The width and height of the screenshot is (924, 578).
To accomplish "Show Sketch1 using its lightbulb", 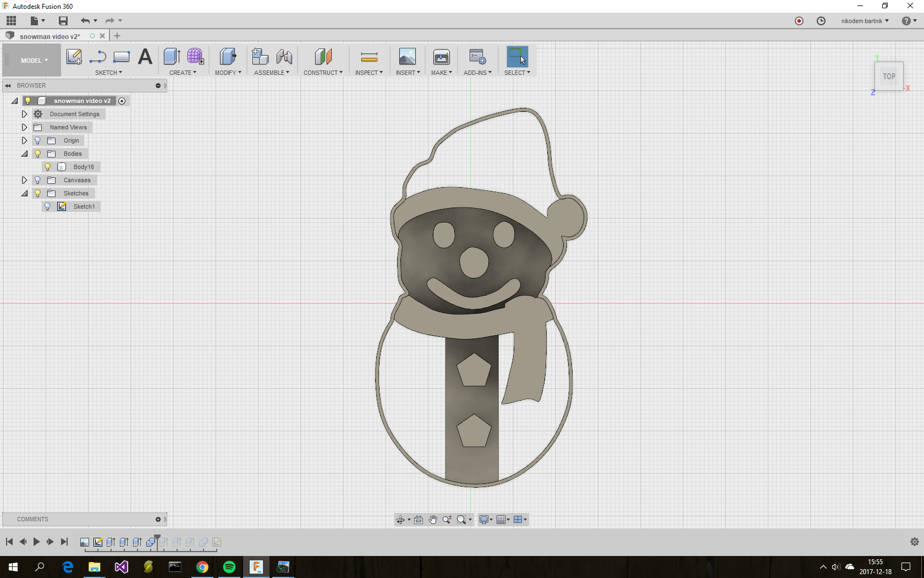I will 48,206.
